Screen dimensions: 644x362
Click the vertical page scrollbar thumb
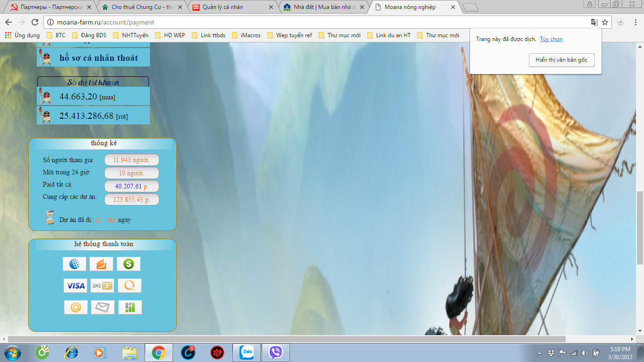640,228
